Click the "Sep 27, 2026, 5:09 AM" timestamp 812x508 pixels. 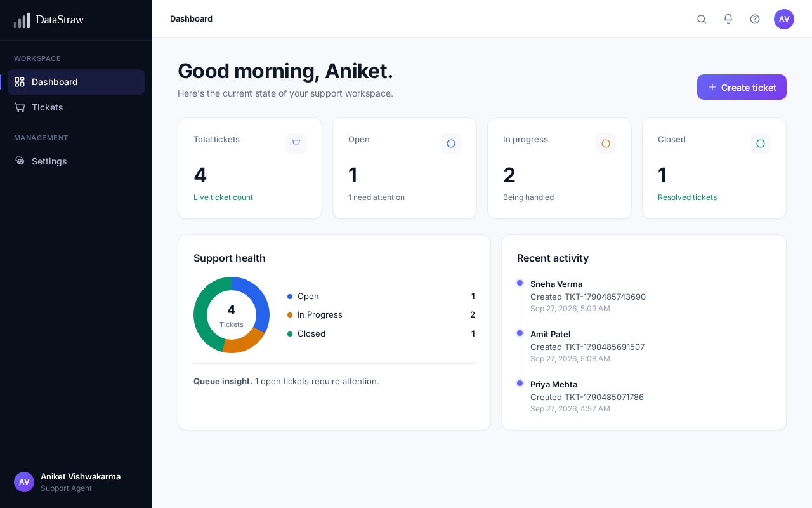point(570,309)
